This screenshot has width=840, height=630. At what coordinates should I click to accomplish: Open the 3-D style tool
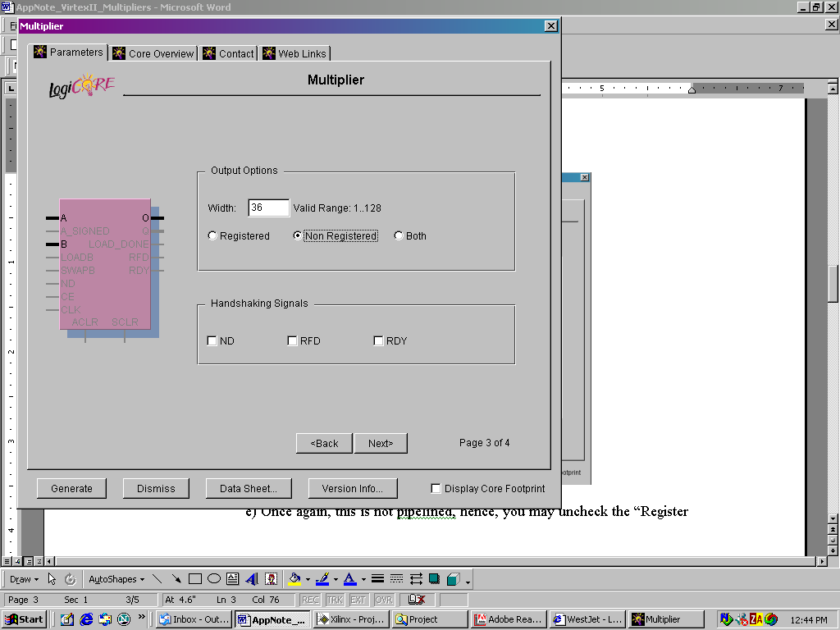[454, 579]
